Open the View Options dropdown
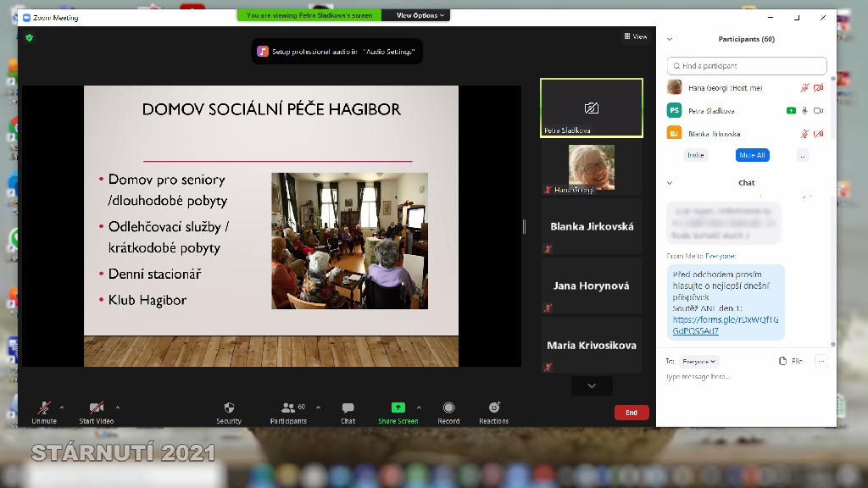 click(420, 15)
